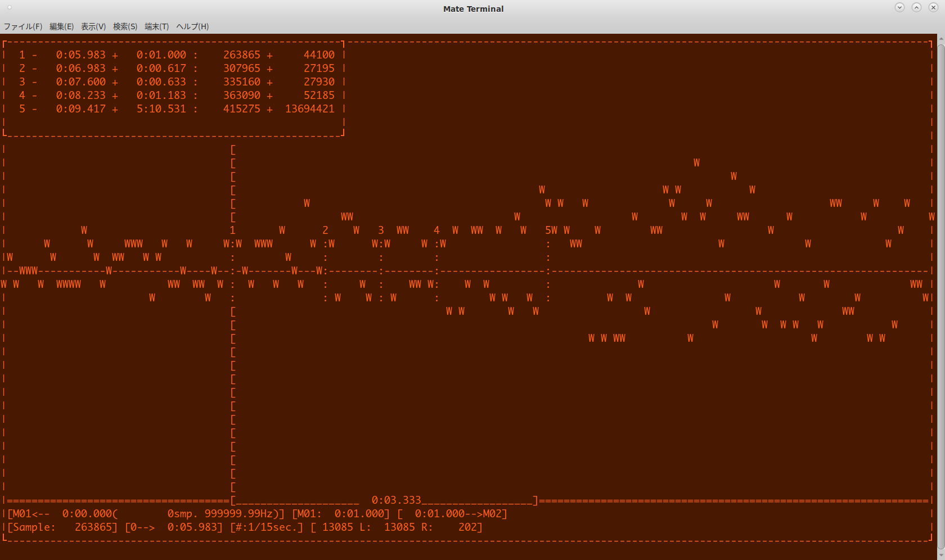Viewport: 945px width, 560px height.
Task: Open the ヘルプ(H) menu
Action: (192, 26)
